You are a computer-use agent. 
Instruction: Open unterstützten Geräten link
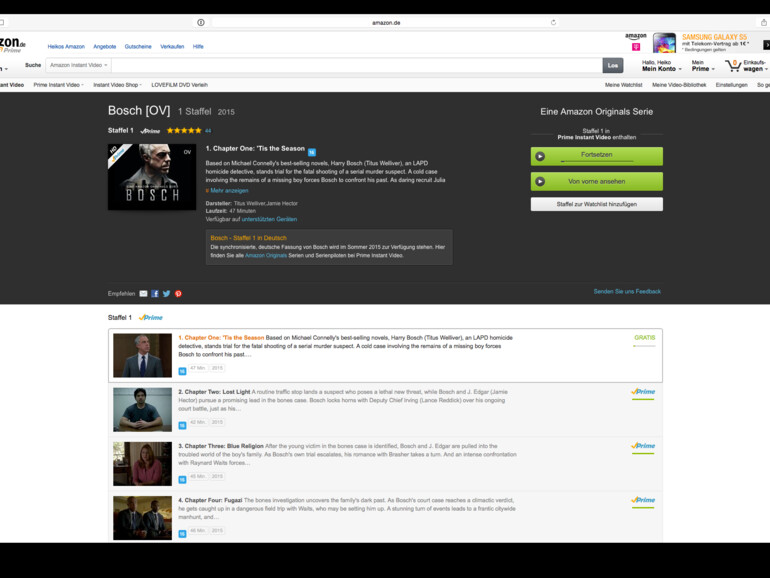(269, 220)
